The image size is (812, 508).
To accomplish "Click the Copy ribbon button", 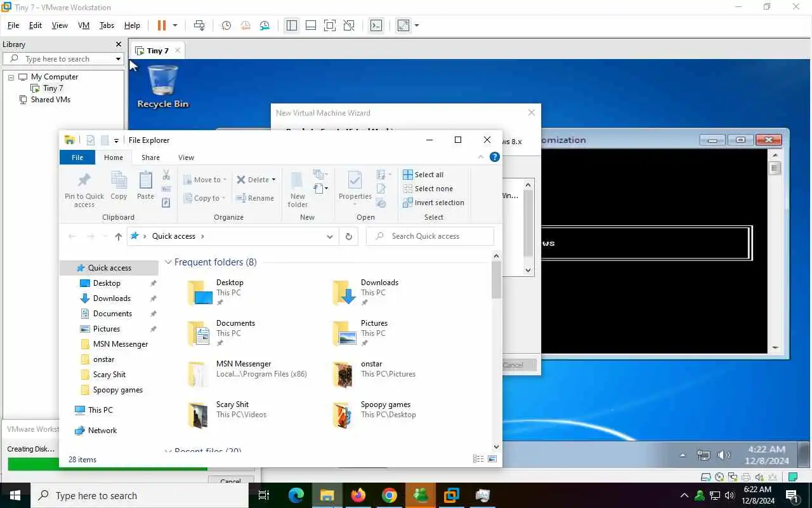I will [119, 185].
